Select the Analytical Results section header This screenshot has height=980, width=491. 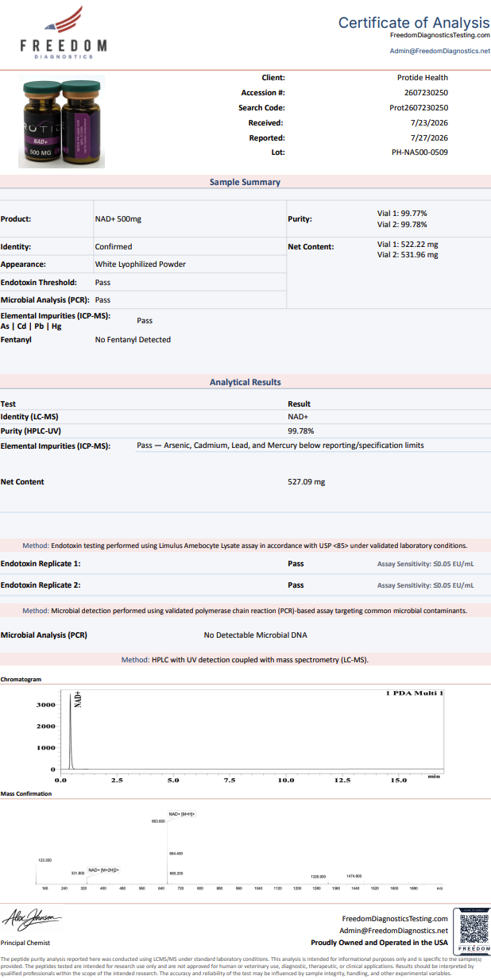pos(245,382)
